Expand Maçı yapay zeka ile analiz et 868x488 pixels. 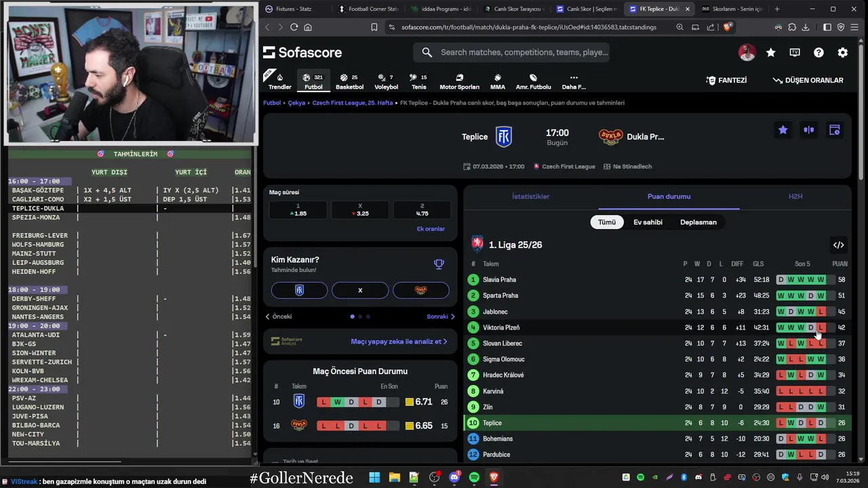tap(399, 342)
